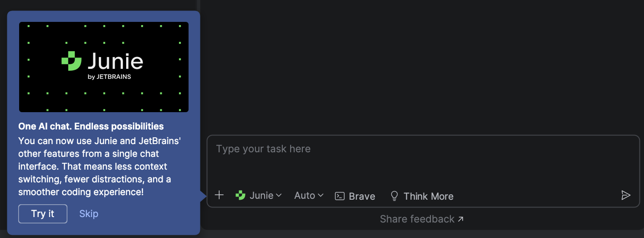This screenshot has height=238, width=644.
Task: Click the chevron next to the Junie label
Action: 279,196
